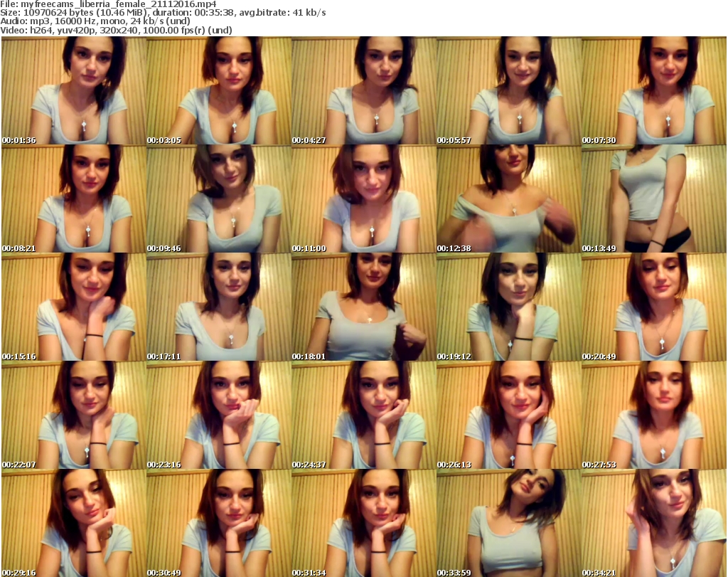Click the thumbnail labeled 00:17:11
The image size is (728, 577).
[219, 307]
